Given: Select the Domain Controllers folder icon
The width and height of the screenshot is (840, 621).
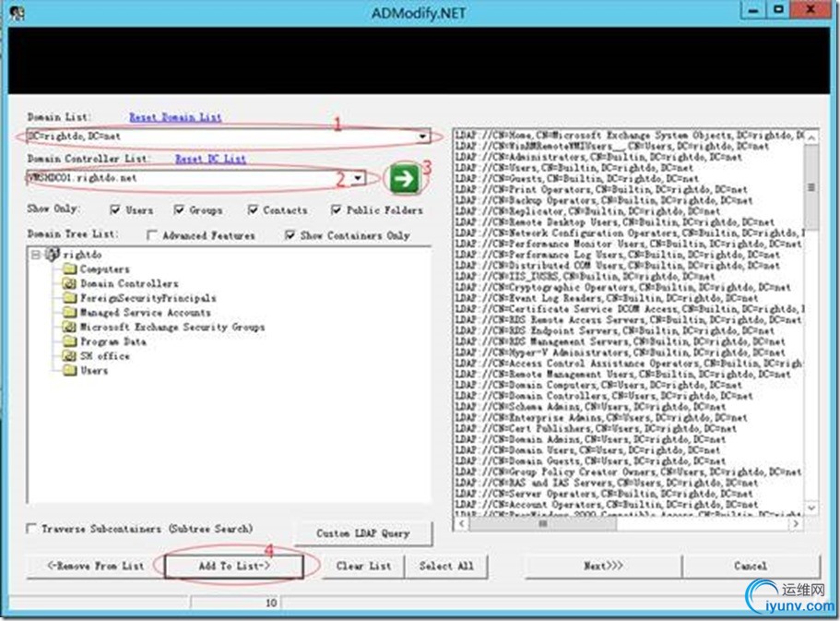Looking at the screenshot, I should 70,283.
